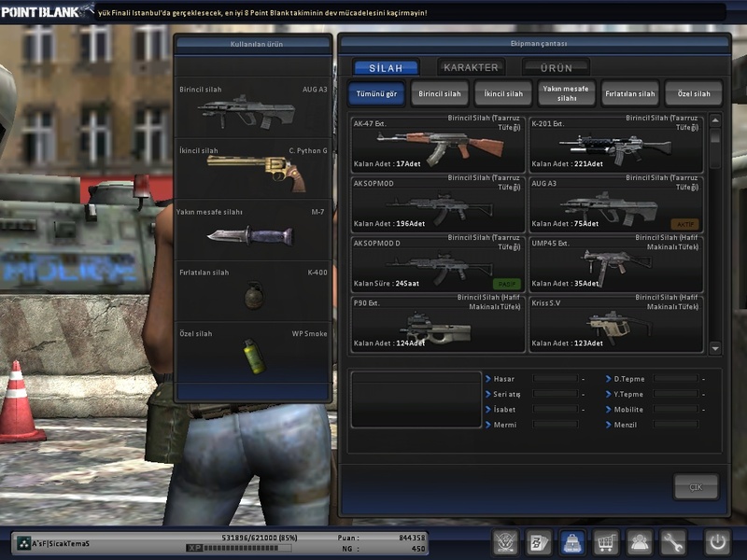Filter by Tümünü gör
747x560 pixels.
click(376, 93)
